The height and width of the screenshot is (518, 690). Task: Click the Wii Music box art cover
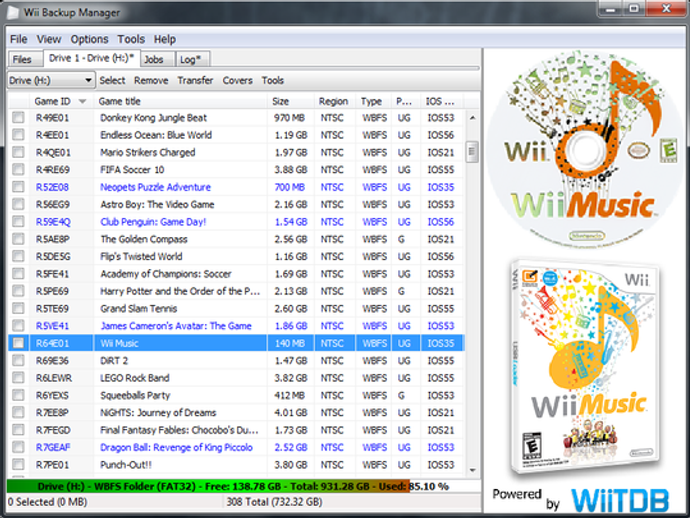585,367
